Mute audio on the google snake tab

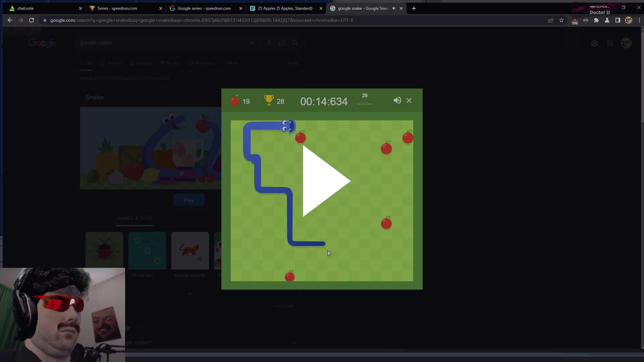(394, 8)
